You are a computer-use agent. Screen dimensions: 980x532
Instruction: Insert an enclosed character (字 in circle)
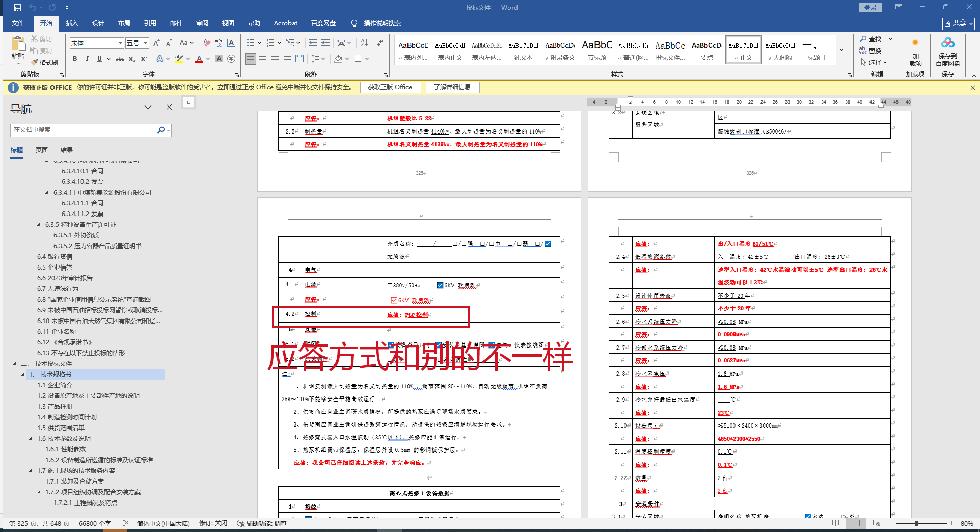[x=231, y=59]
